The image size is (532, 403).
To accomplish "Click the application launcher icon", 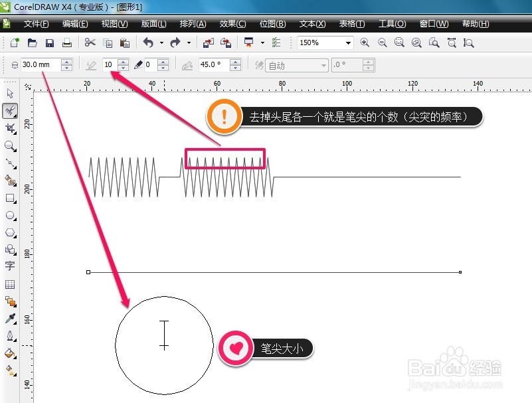I will (x=249, y=42).
